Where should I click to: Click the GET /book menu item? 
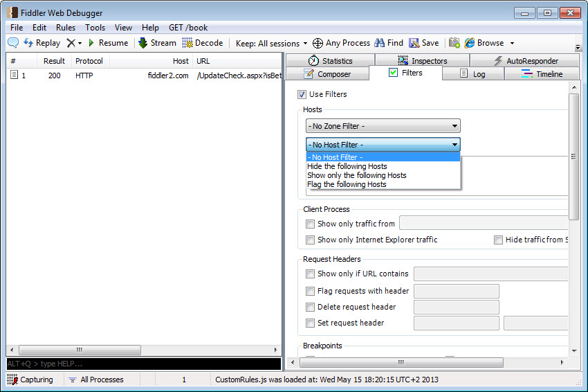tap(188, 28)
